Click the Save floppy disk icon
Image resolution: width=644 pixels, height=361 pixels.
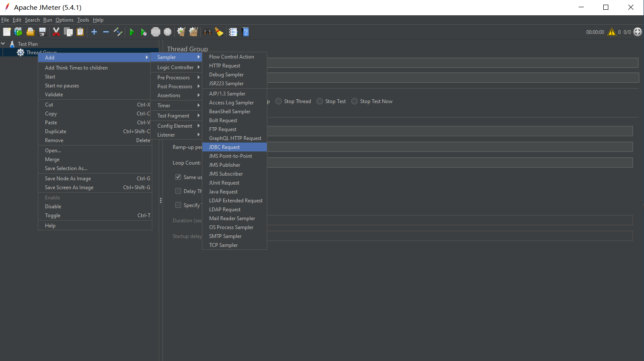click(x=42, y=32)
